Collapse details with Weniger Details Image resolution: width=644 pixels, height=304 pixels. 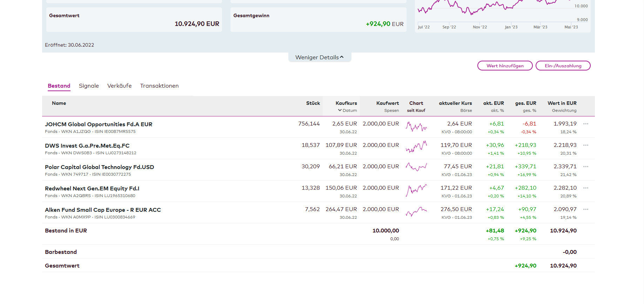click(x=319, y=58)
